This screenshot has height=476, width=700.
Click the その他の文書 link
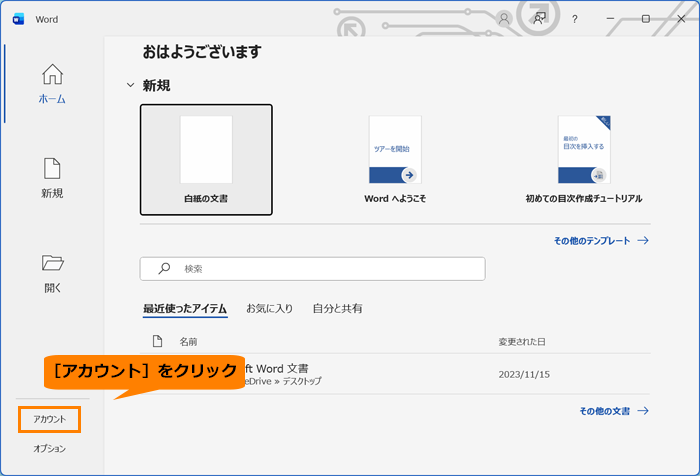pos(614,411)
